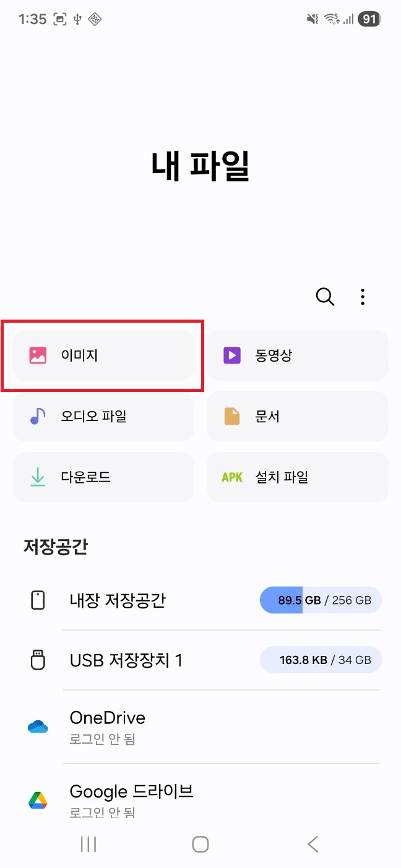Image resolution: width=401 pixels, height=868 pixels.
Task: Tap the OneDrive cloud icon
Action: (x=38, y=726)
